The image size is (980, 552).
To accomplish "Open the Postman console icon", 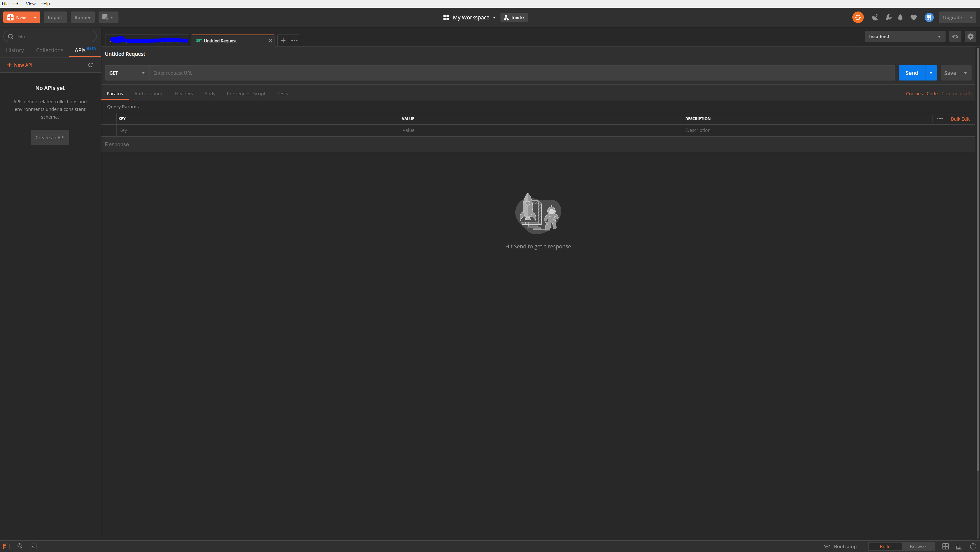I will [x=34, y=546].
